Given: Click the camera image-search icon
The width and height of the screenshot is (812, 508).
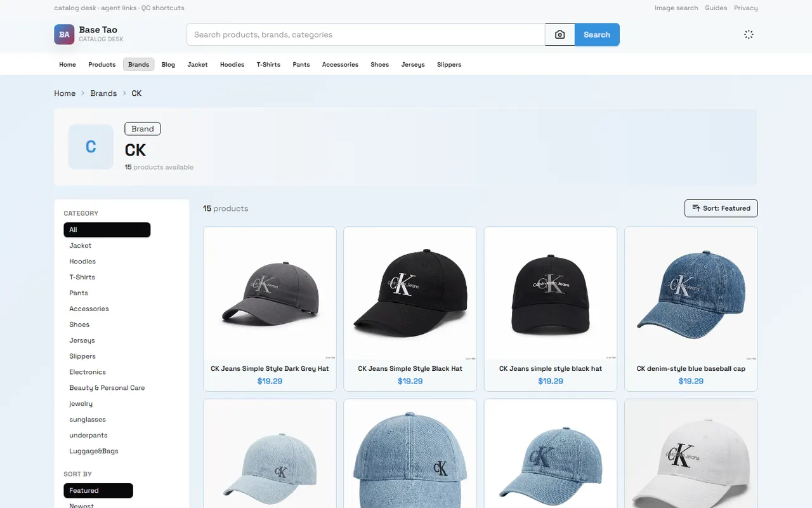Looking at the screenshot, I should coord(560,35).
